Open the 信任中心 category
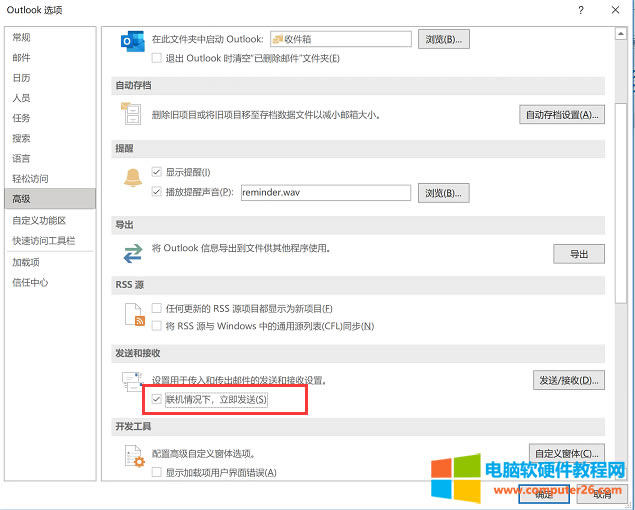 [30, 282]
